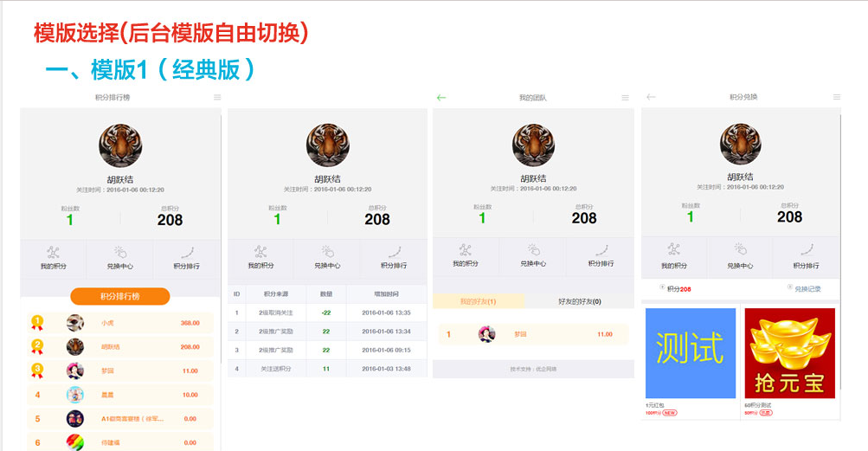The image size is (868, 451).
Task: Open 我的积分 icon in 积分排行榜 panel
Action: [x=53, y=254]
